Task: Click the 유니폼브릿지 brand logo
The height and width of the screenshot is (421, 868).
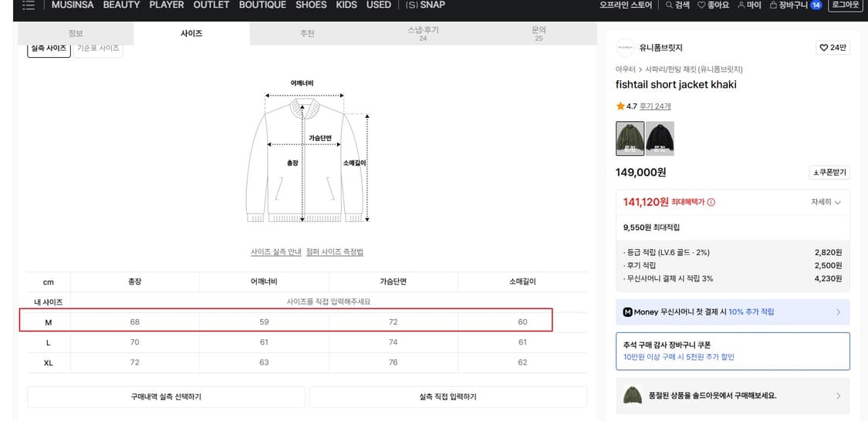Action: tap(625, 48)
